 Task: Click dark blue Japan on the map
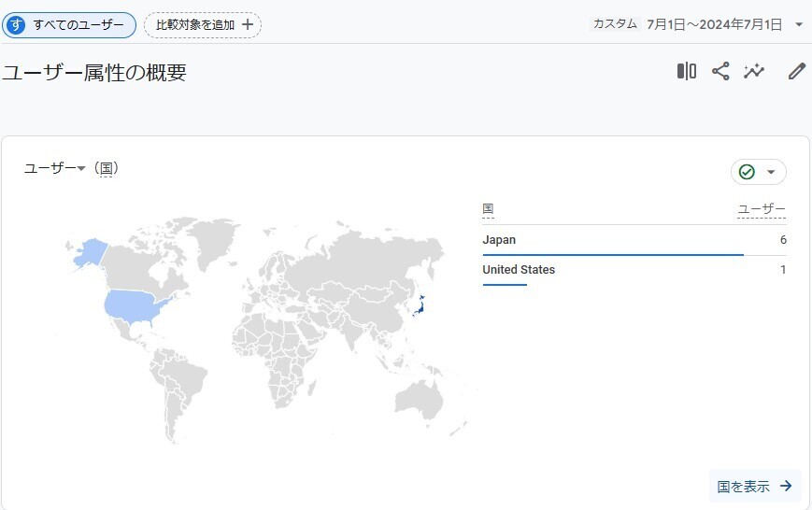coord(419,306)
